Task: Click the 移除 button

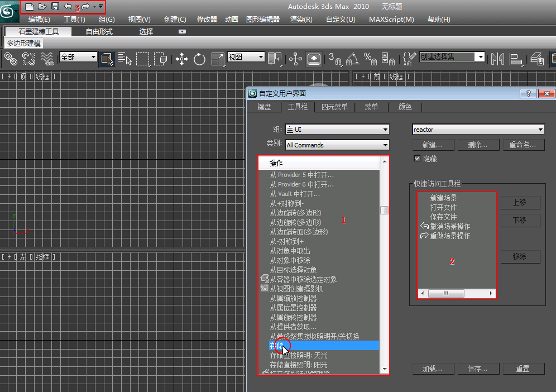Action: [x=520, y=257]
